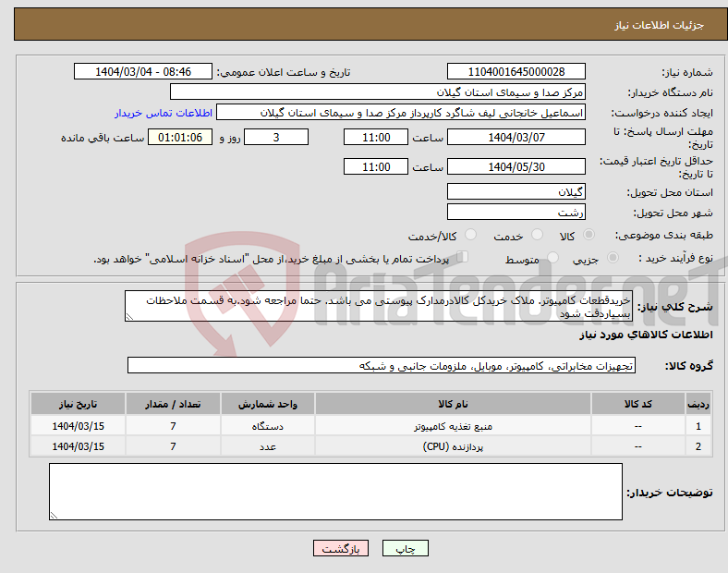Click the ردیف column header
728x573 pixels.
click(698, 404)
